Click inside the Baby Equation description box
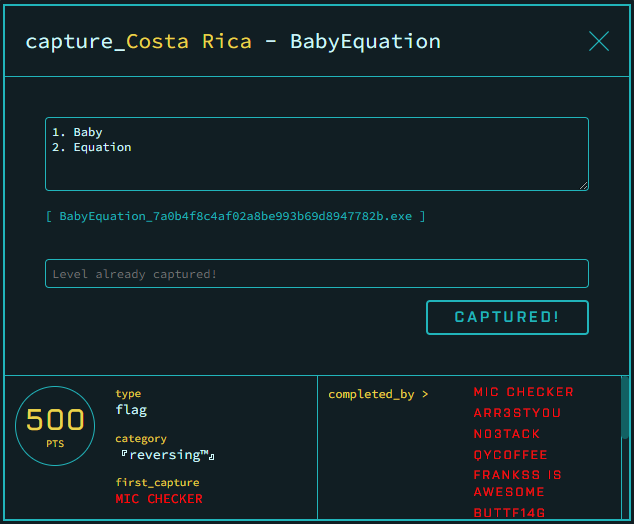This screenshot has width=634, height=524. [317, 154]
